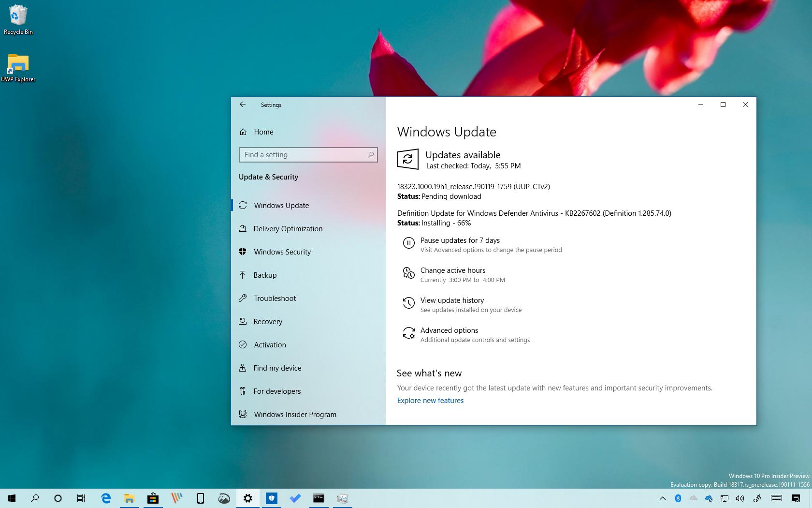Open For developers settings
Viewport: 812px width, 508px height.
[x=277, y=391]
